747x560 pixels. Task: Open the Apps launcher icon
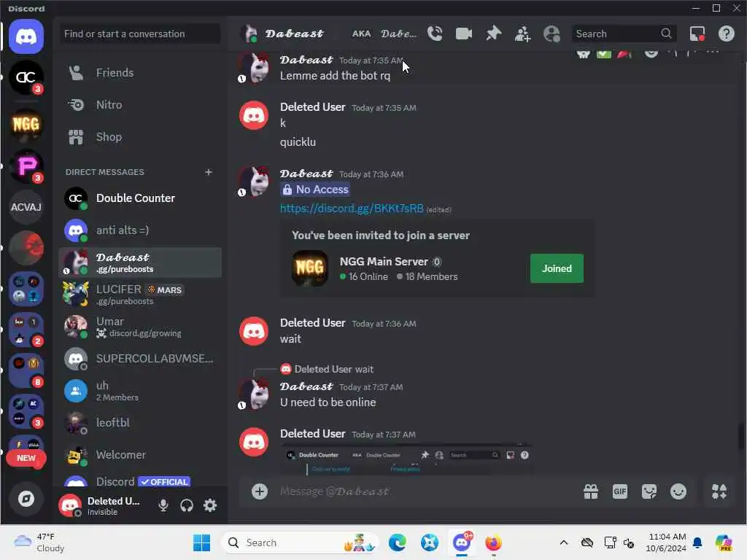click(x=719, y=491)
